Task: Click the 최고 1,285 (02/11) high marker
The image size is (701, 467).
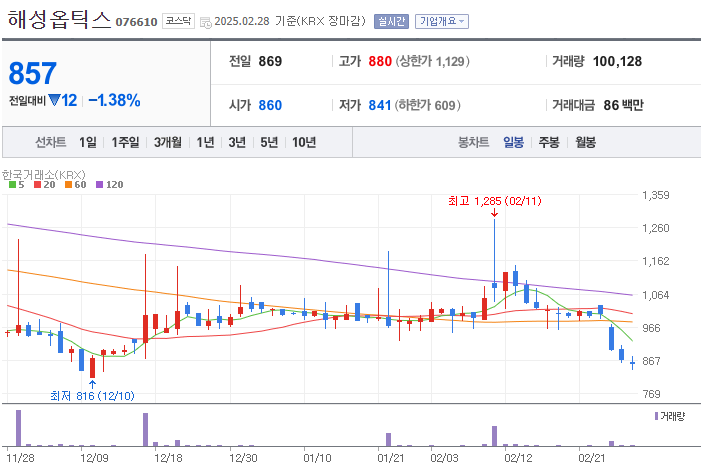Action: 494,201
